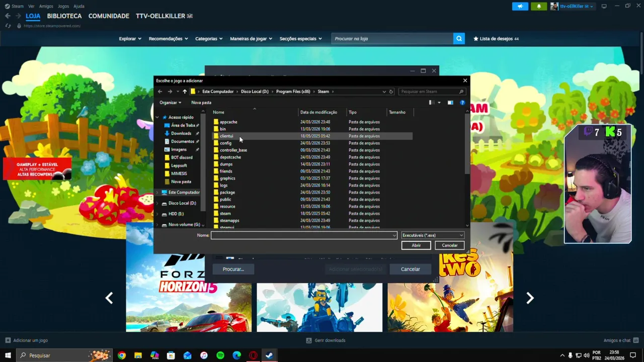Sort files by Nome column
The image size is (644, 362).
tap(255, 112)
